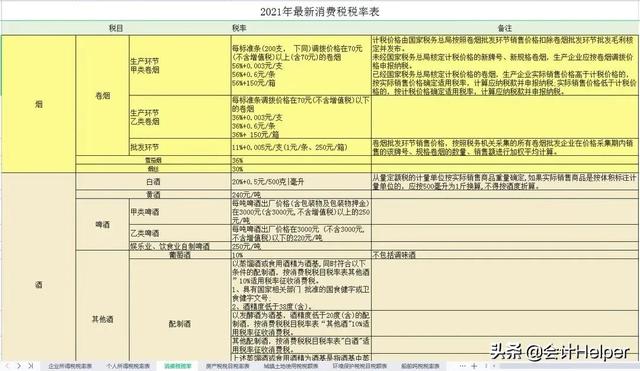The width and height of the screenshot is (640, 371).
Task: Go to the next sheet using the arrow
Action: pos(19,366)
